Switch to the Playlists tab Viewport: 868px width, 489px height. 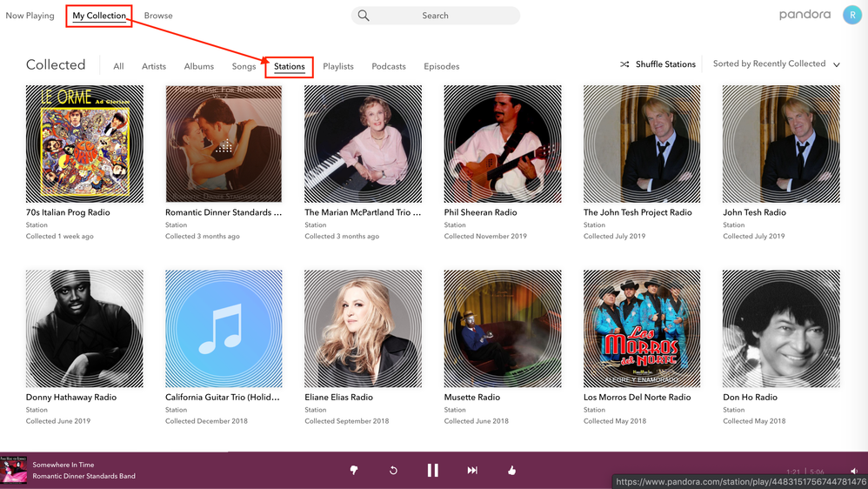point(337,66)
